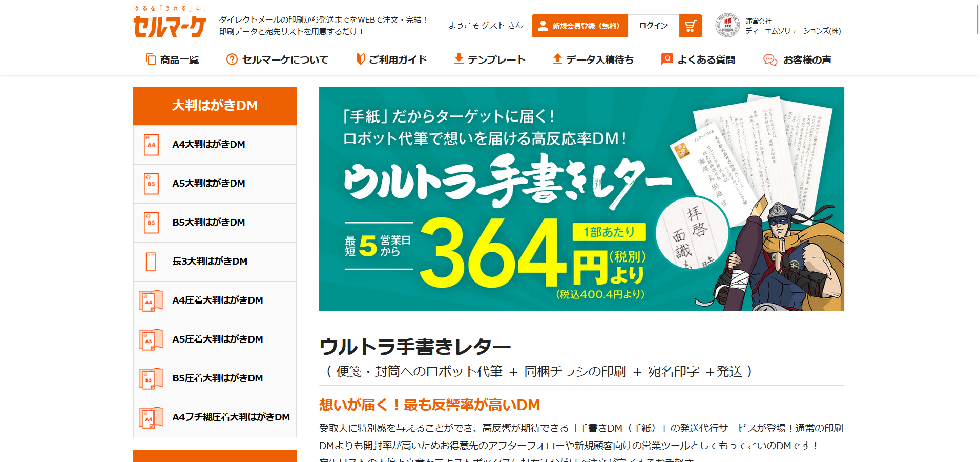The height and width of the screenshot is (462, 980).
Task: Click the 新規会員登録(無料) button
Action: [x=580, y=26]
